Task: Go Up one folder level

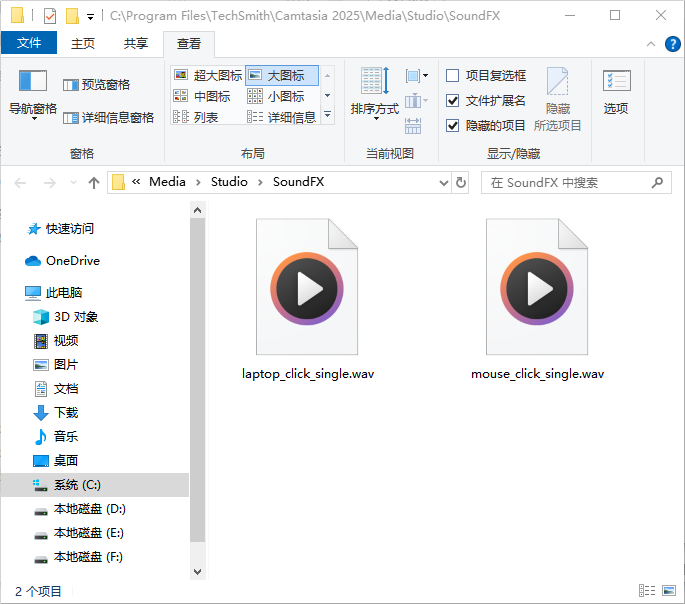Action: [93, 183]
